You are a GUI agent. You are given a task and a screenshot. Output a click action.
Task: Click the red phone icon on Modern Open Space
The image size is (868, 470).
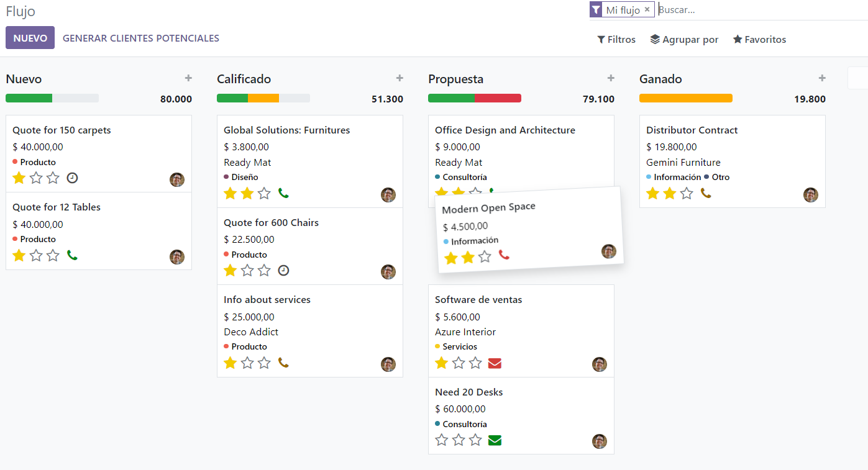coord(504,255)
